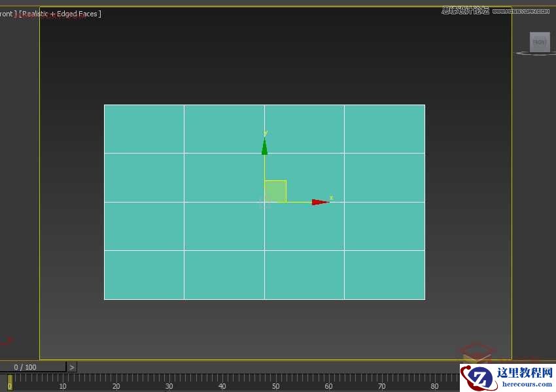Select the teal plane object's top-left face
Image resolution: width=556 pixels, height=392 pixels.
tap(144, 129)
